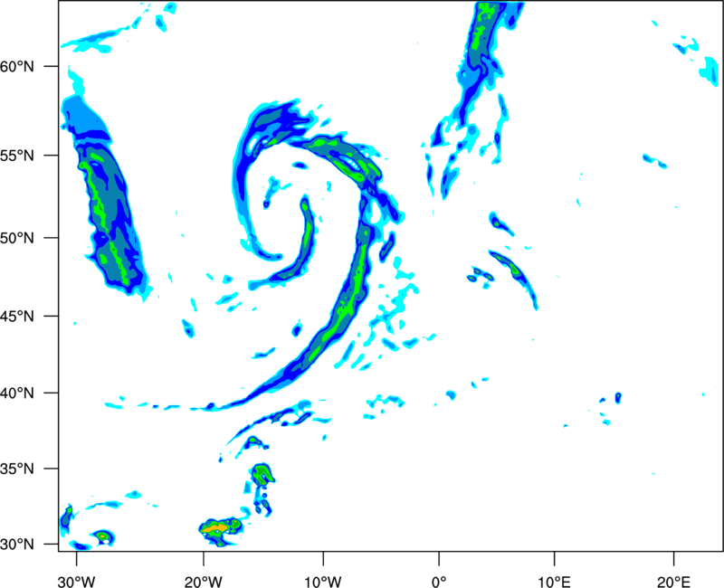
Task: Click the 30°N latitude label
Action: pyautogui.click(x=17, y=545)
